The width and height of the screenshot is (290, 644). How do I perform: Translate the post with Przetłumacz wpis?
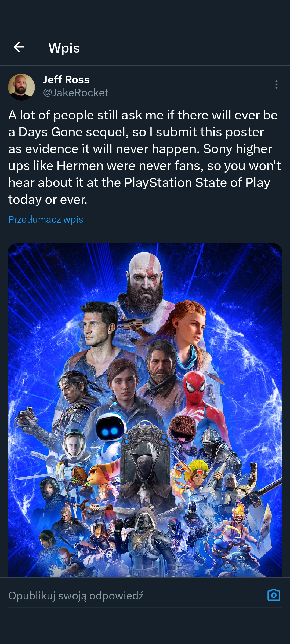click(46, 219)
